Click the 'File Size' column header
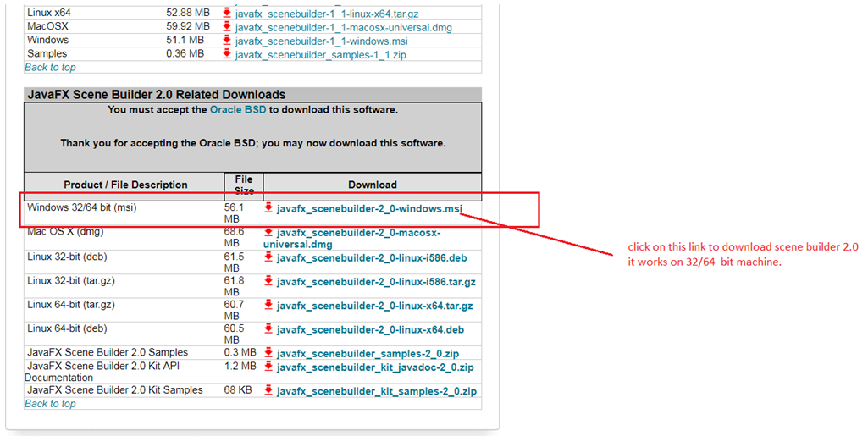Screen dimensions: 868x436 (244, 185)
